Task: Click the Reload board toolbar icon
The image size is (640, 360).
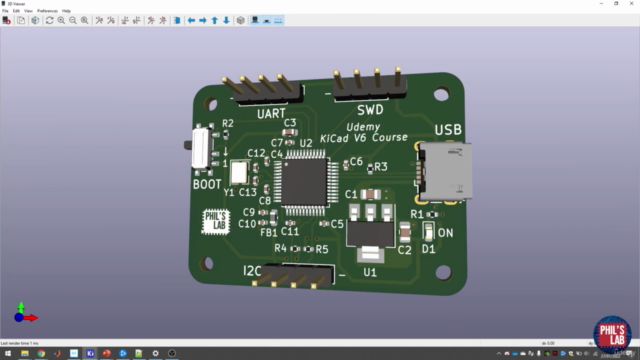Action: (7, 20)
